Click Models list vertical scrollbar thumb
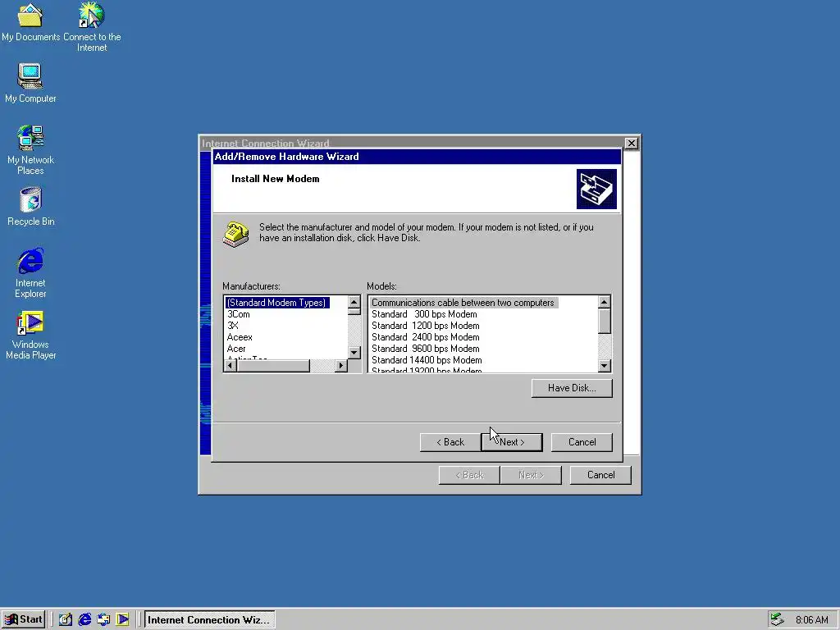Viewport: 840px width, 630px height. tap(605, 321)
